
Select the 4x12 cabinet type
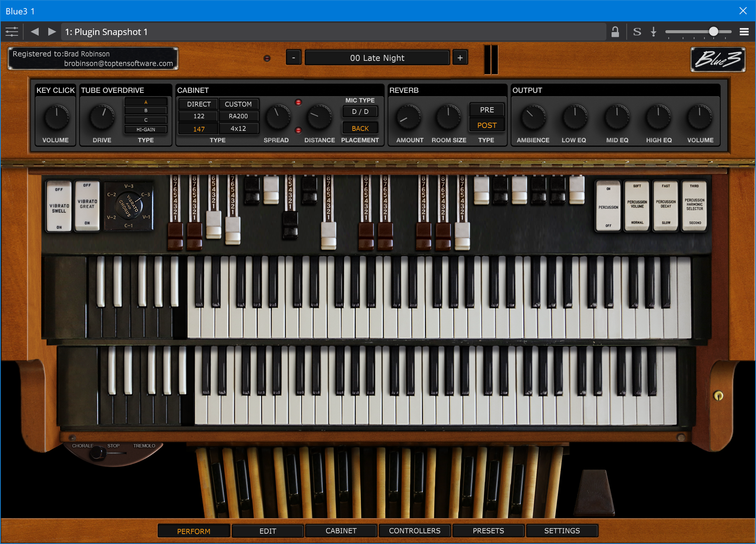[238, 129]
